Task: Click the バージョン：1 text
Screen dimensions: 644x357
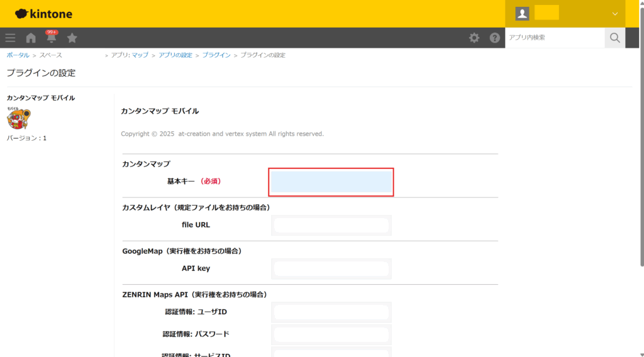Action: (x=26, y=138)
